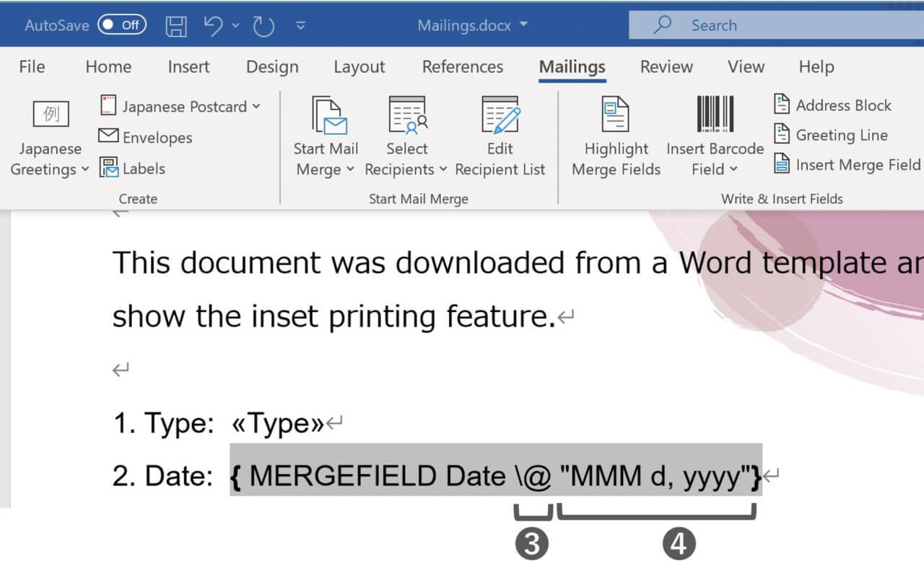Click Edit Recipient List
924x565 pixels.
(x=500, y=137)
